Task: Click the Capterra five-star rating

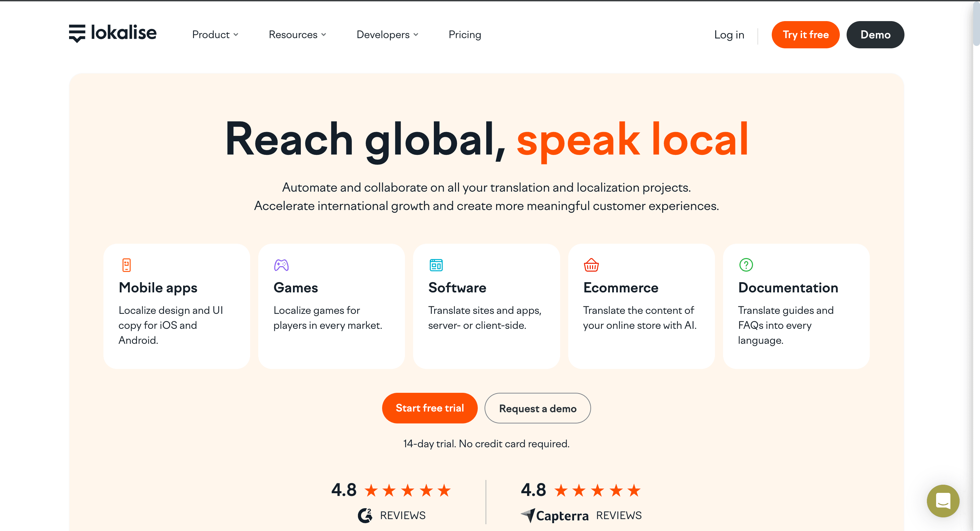Action: coord(597,490)
